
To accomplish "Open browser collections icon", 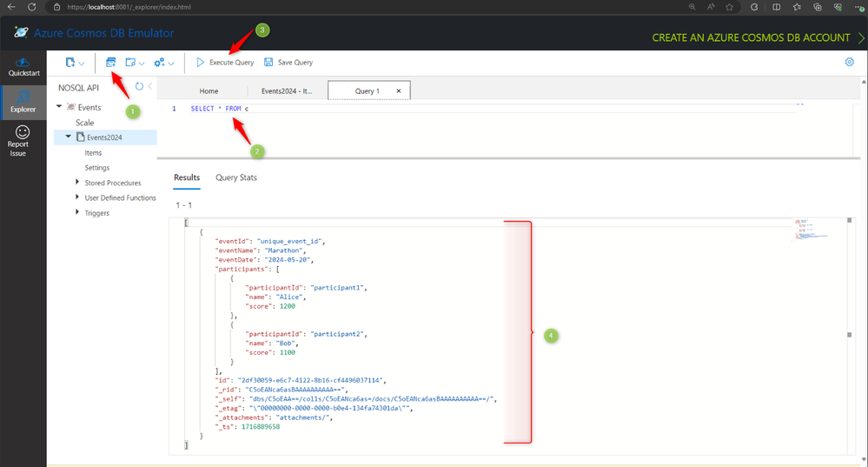I will pos(817,7).
